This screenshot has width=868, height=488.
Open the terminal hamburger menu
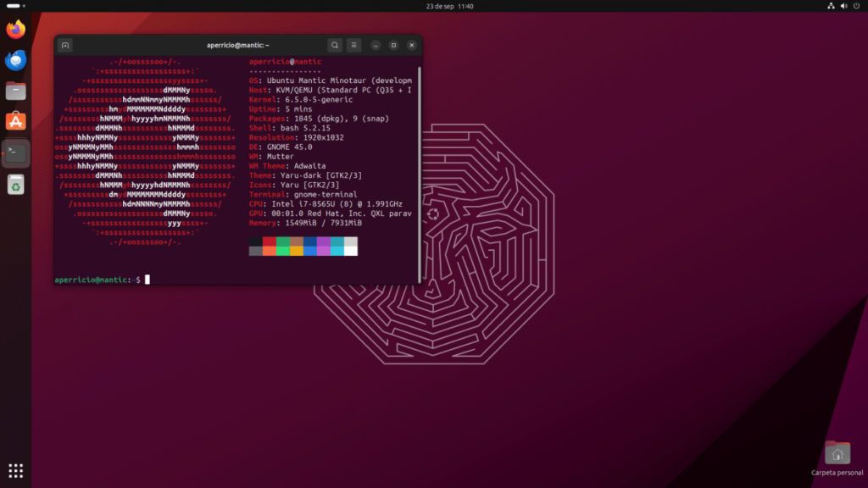point(353,44)
